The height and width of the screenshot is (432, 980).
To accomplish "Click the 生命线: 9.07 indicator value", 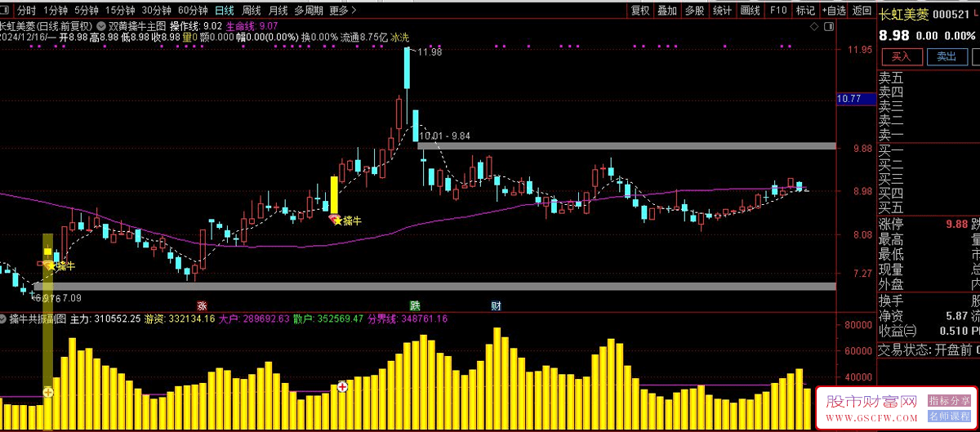I will tap(252, 26).
